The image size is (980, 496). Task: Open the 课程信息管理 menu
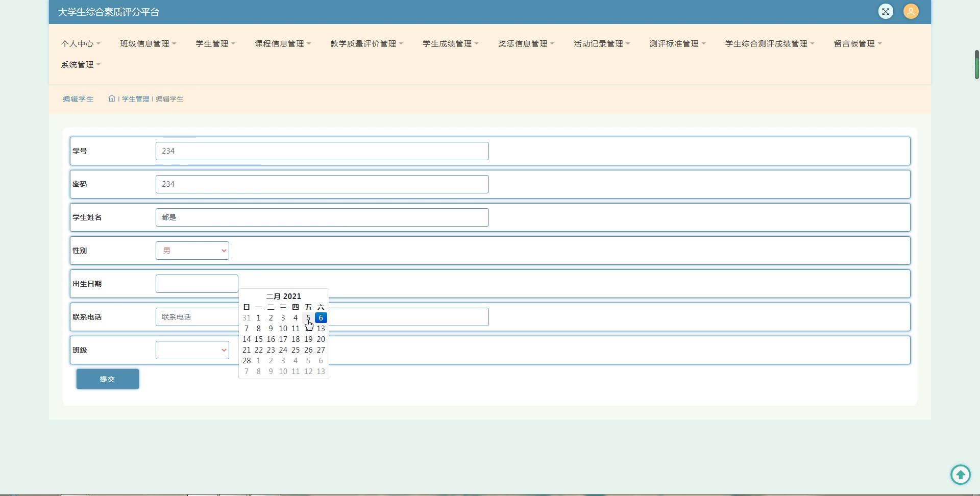click(283, 43)
